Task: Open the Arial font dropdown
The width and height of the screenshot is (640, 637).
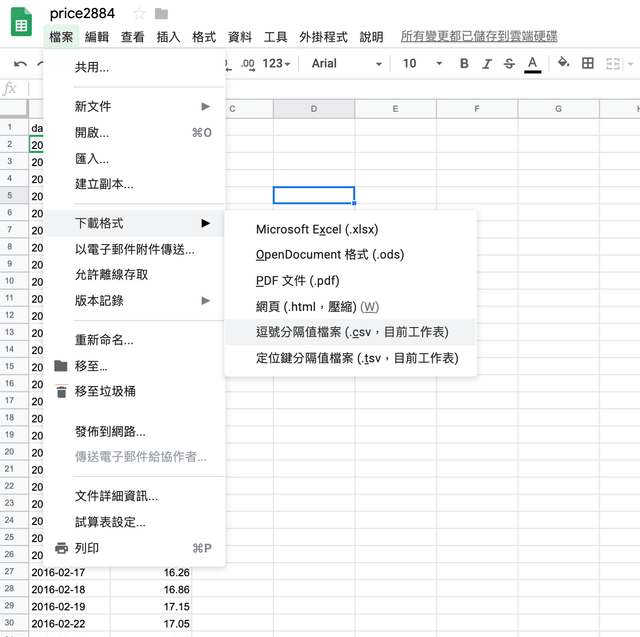Action: click(347, 63)
